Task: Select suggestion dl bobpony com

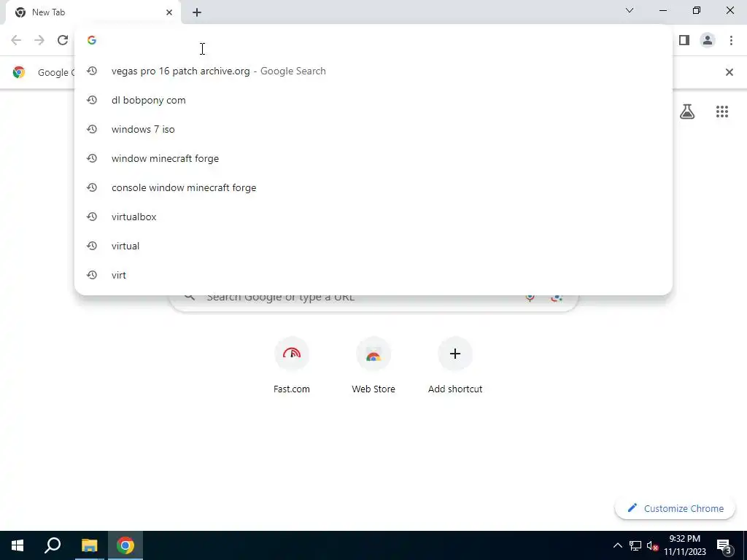Action: [373, 100]
